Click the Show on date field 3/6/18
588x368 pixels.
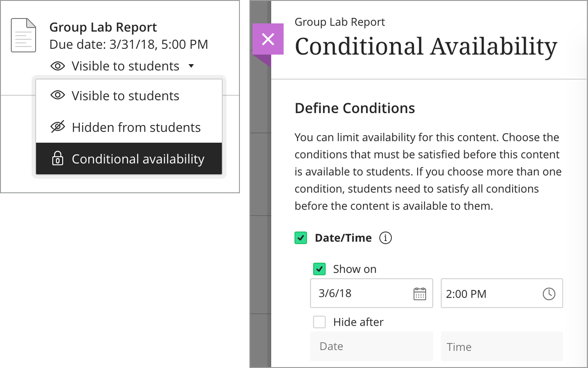click(x=372, y=293)
